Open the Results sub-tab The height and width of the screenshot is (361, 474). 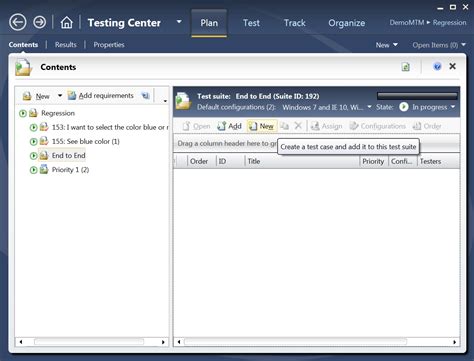coord(65,45)
